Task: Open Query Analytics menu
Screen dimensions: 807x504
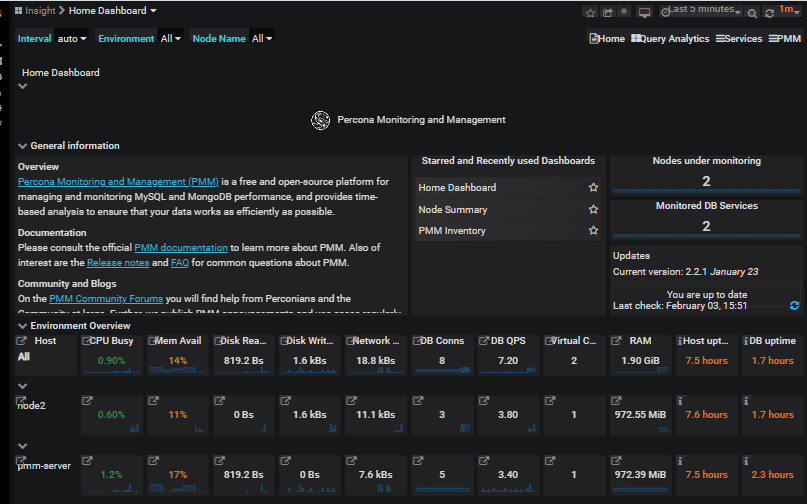Action: 670,39
